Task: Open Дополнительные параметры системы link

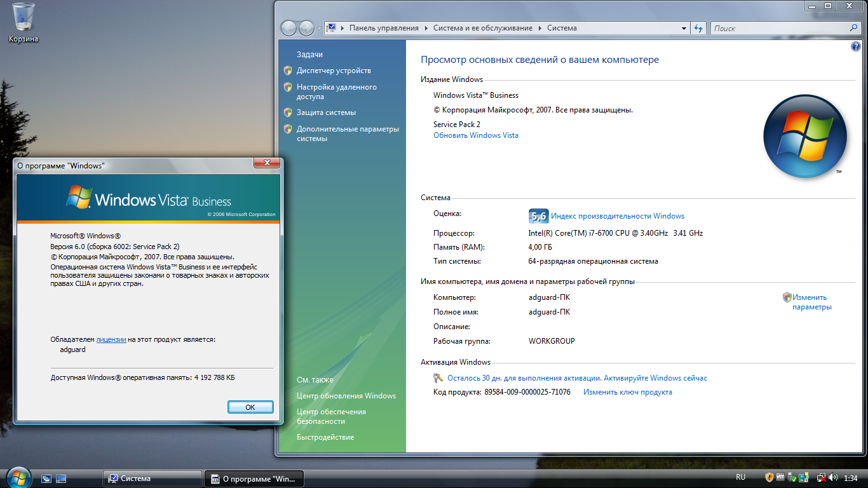Action: point(348,133)
